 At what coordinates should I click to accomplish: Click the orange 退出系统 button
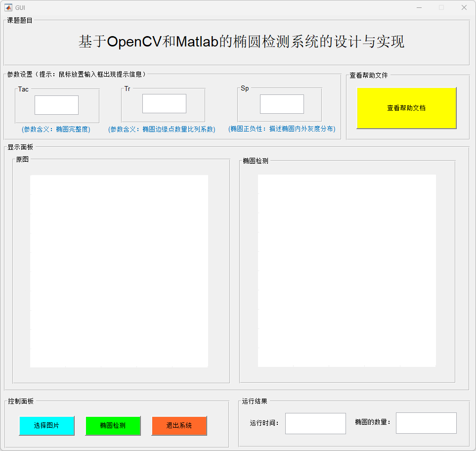(179, 425)
